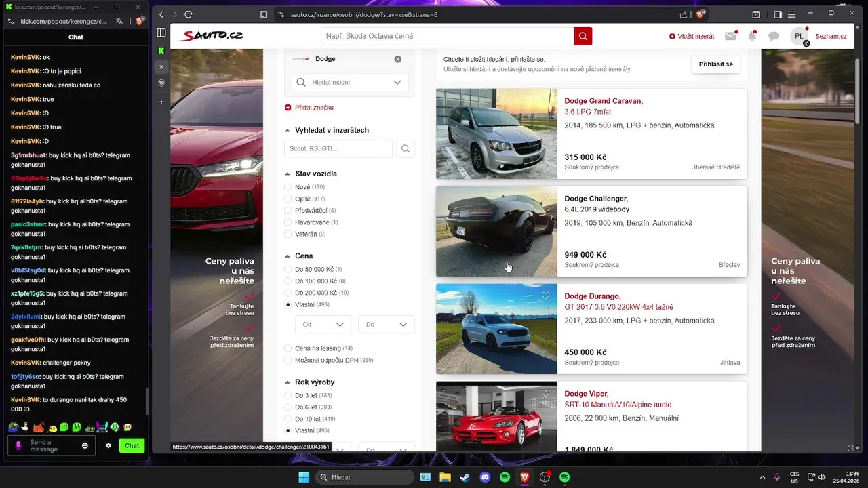Open the Dodge Challenger listing title
This screenshot has height=488, width=868.
[596, 199]
